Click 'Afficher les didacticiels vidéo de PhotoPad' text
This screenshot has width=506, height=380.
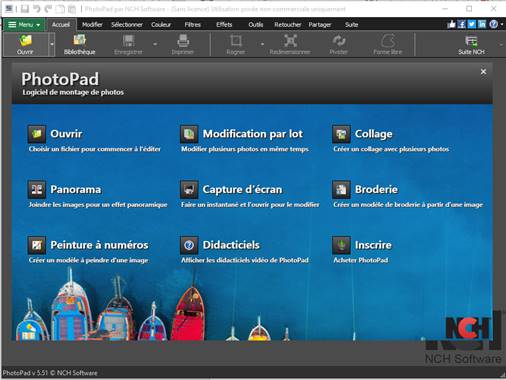click(x=245, y=260)
